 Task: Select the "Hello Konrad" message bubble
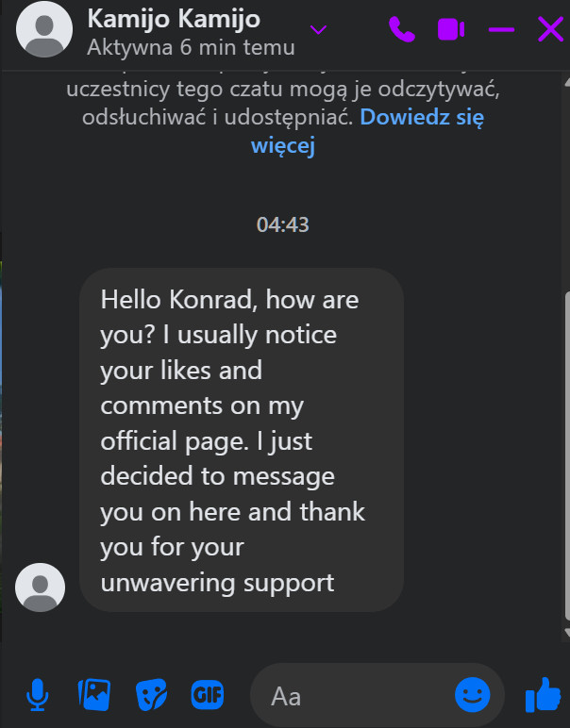coord(241,441)
